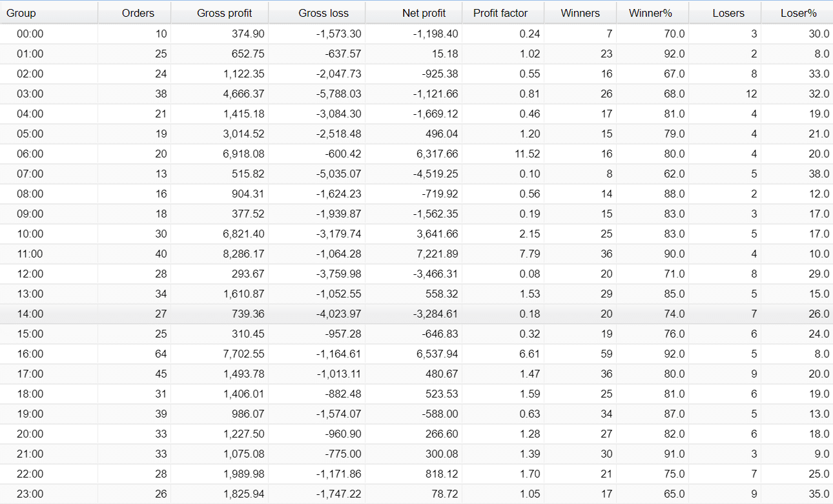Click the Gross loss column header

[317, 13]
